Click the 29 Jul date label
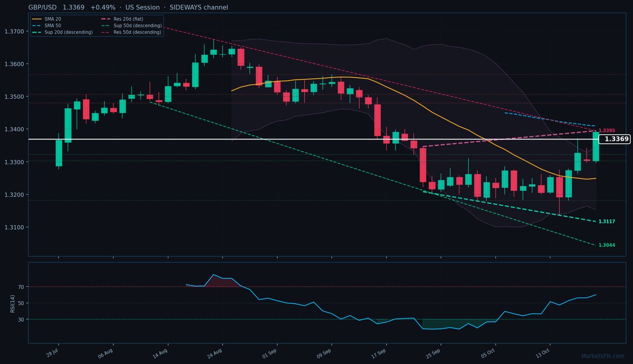Viewport: 633px width, 364px height. point(52,353)
